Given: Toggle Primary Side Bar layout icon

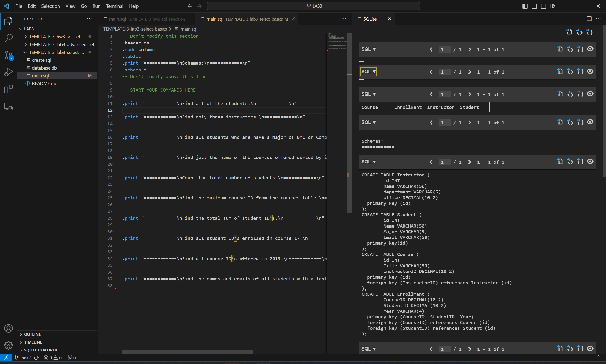Looking at the screenshot, I should tap(525, 6).
